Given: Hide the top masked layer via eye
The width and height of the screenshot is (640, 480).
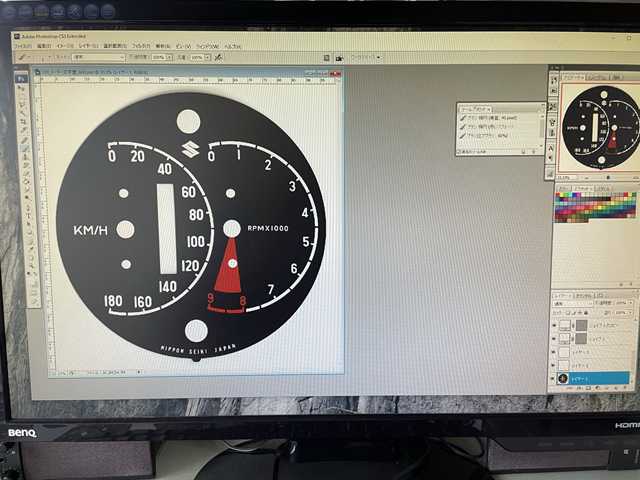Looking at the screenshot, I should click(555, 325).
